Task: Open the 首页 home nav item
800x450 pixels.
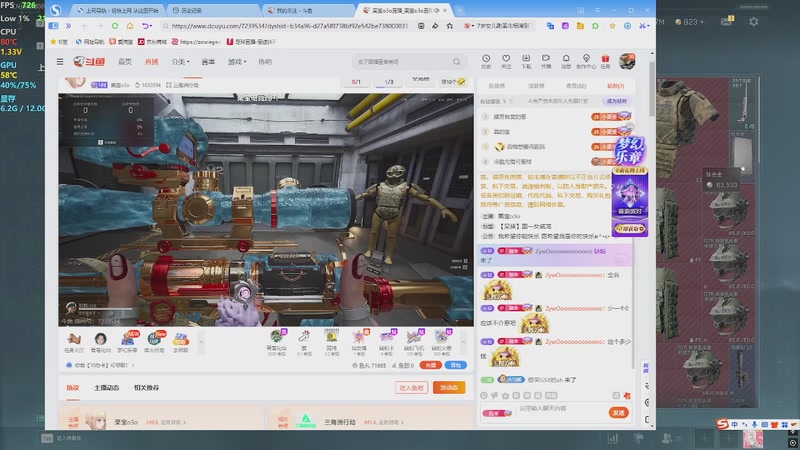Action: click(125, 62)
